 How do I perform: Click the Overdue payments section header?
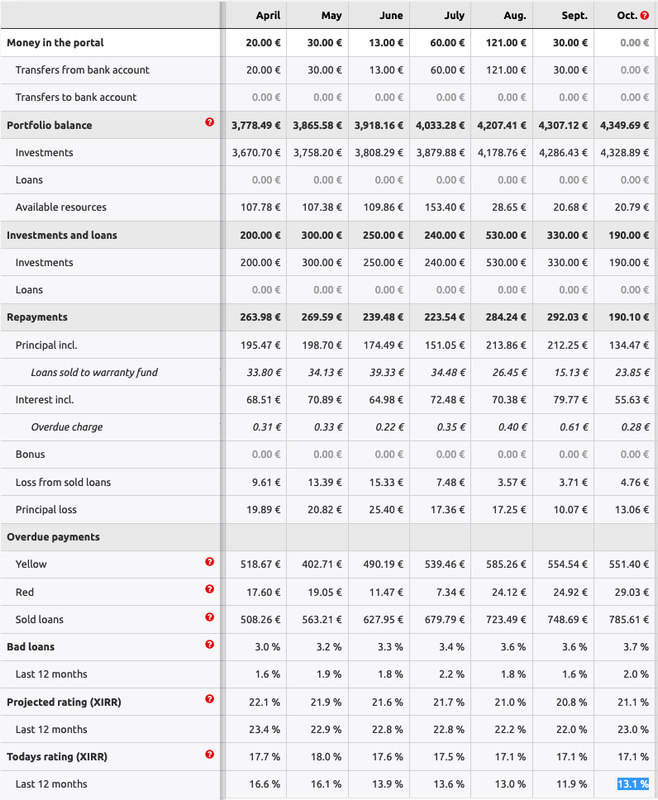tap(53, 537)
